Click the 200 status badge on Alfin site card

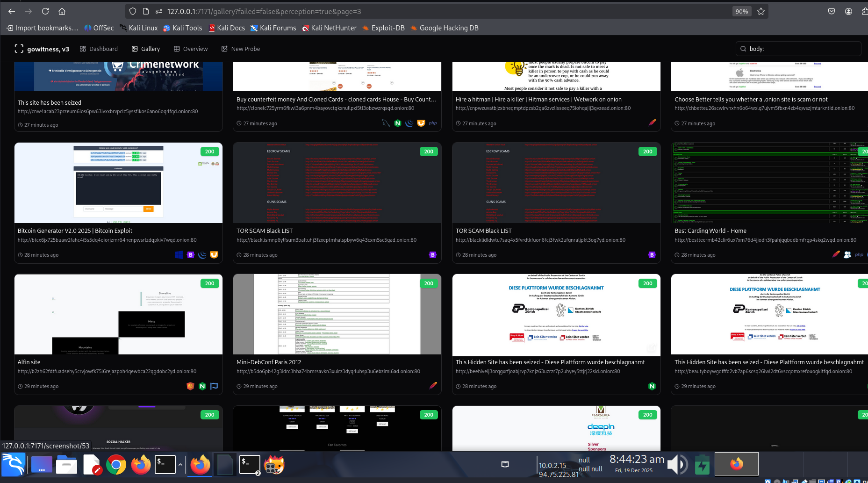pos(210,283)
